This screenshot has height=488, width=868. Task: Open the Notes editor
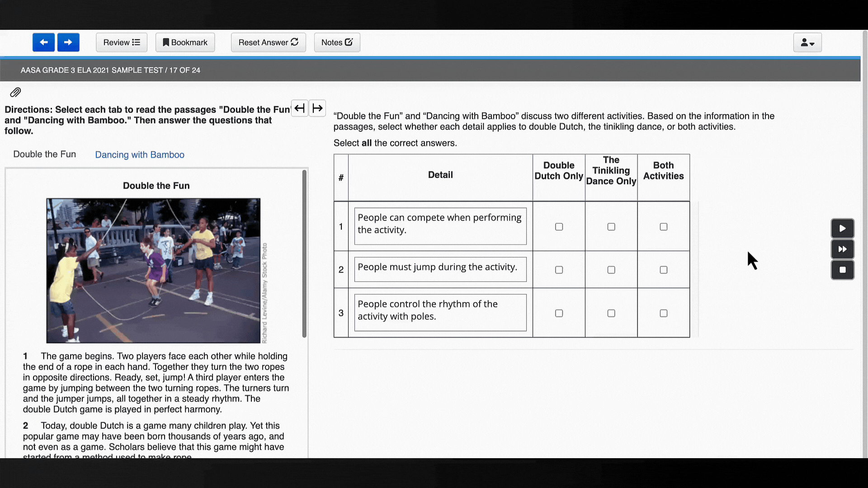(x=337, y=42)
